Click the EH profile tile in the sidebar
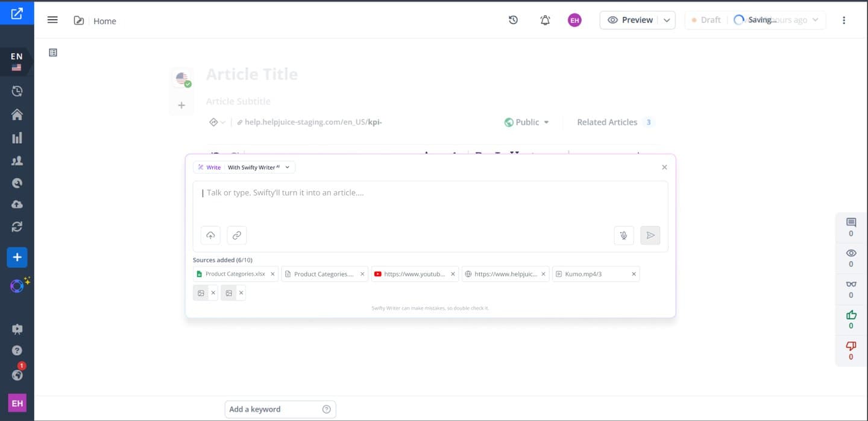The width and height of the screenshot is (868, 421). [17, 403]
